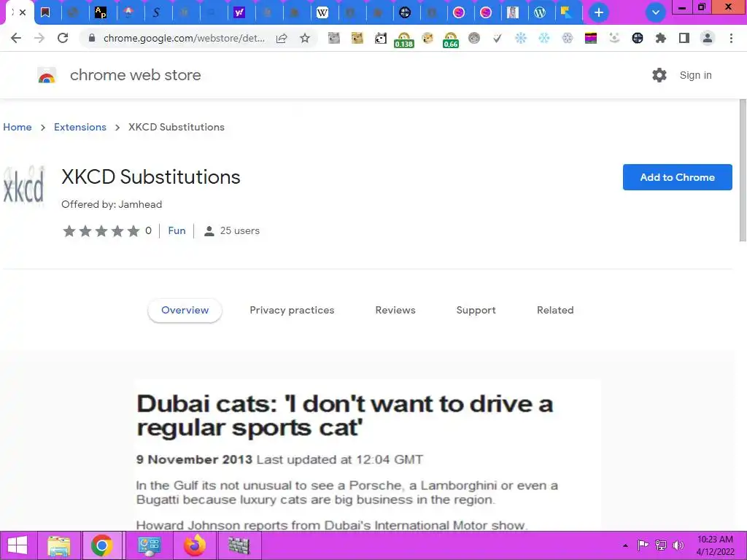The width and height of the screenshot is (747, 560).
Task: Toggle the browser side panel
Action: point(684,38)
